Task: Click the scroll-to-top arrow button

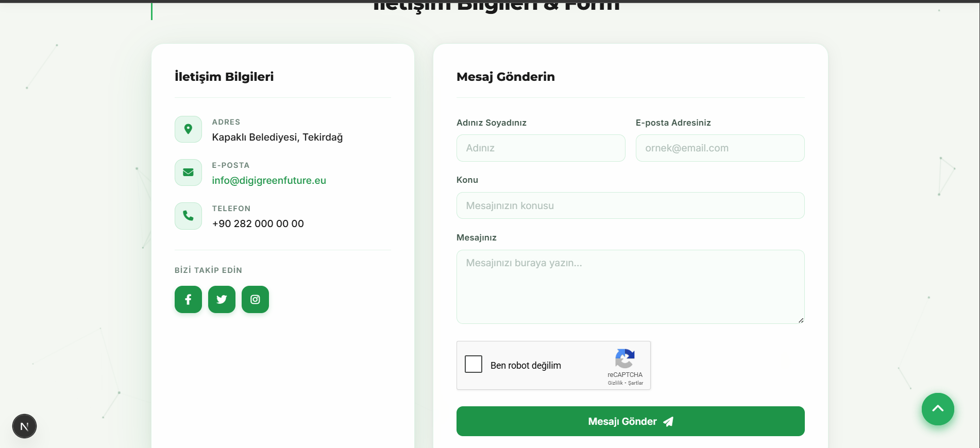Action: [938, 409]
